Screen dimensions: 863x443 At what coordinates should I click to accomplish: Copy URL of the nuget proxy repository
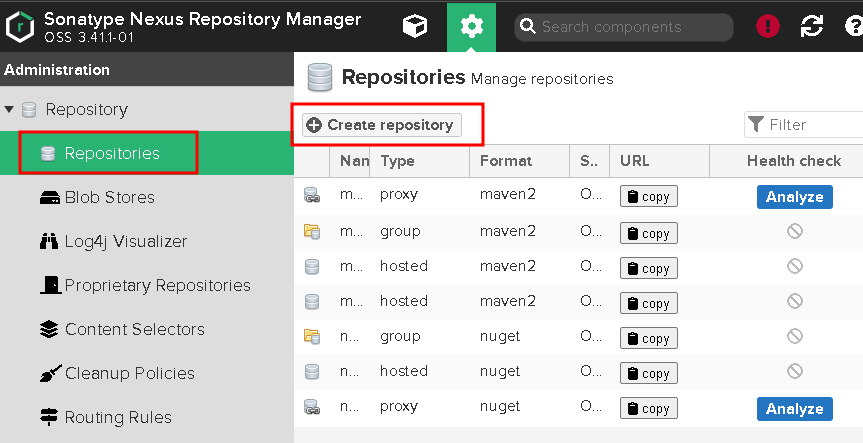pos(649,409)
